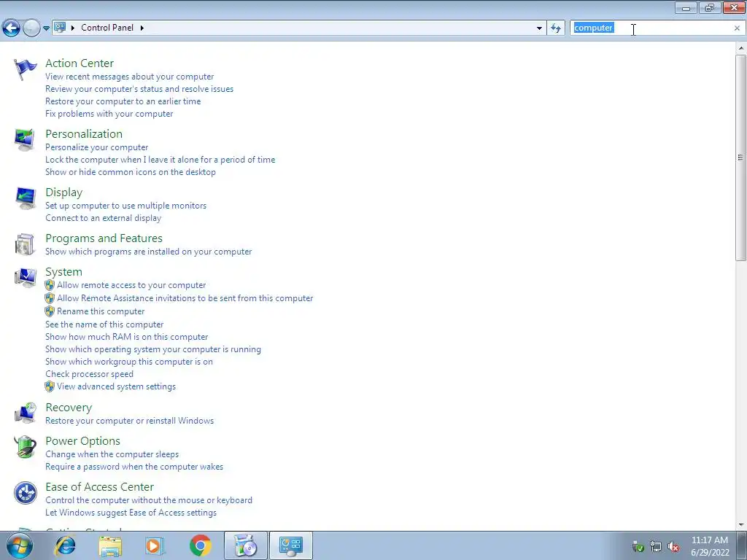The height and width of the screenshot is (560, 747).
Task: Click Control Panel in the breadcrumb
Action: click(x=107, y=28)
